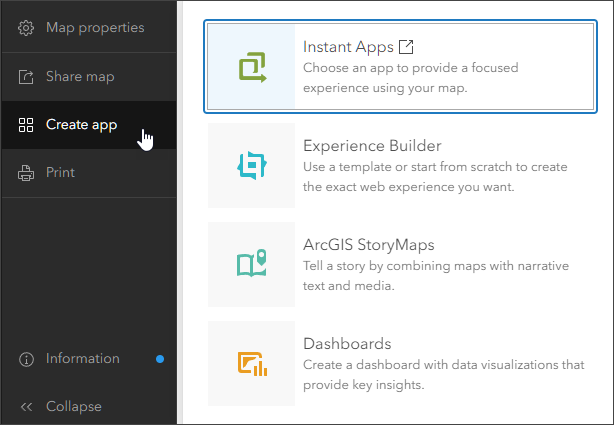Click the Create app grid icon
Image resolution: width=614 pixels, height=425 pixels.
coord(26,125)
